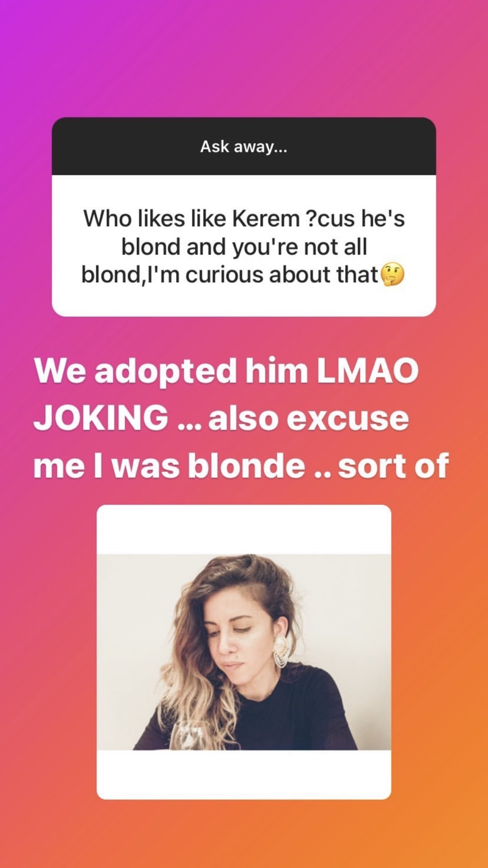
Task: Tap the "blond and you're not all" line
Action: pos(244,247)
